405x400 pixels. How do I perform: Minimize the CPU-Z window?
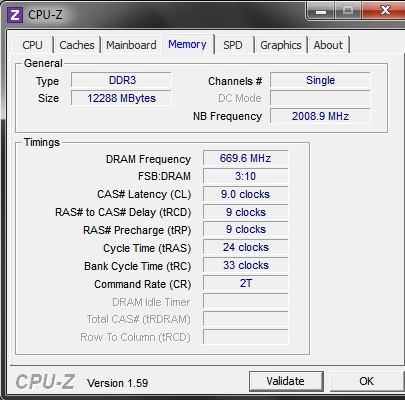(x=321, y=11)
